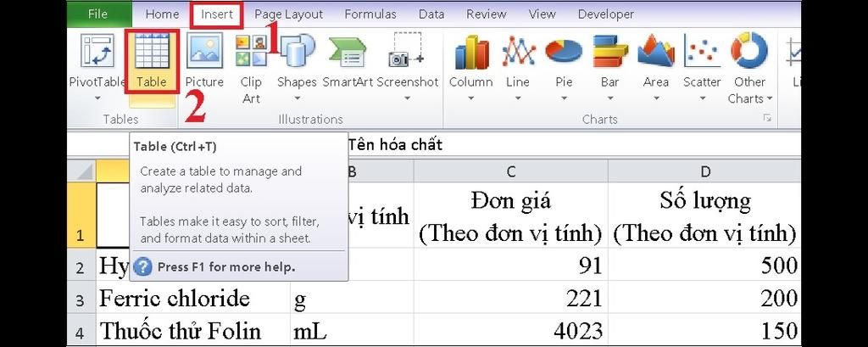Select row 3 header
Screen dimensions: 868x347
(81, 297)
